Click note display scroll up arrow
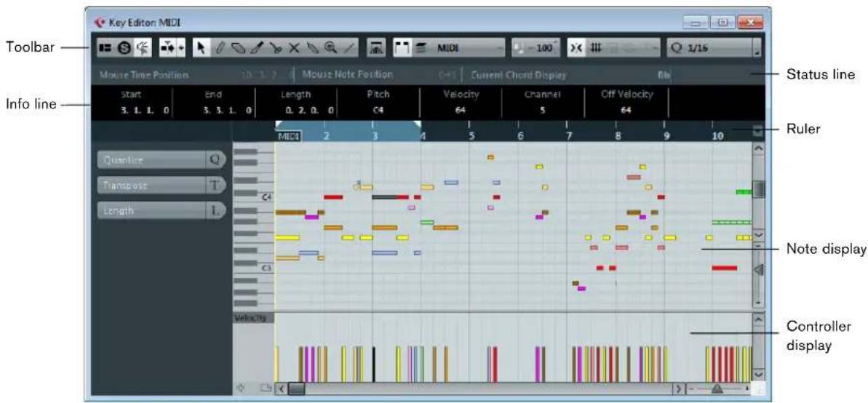Image resolution: width=868 pixels, height=403 pixels. [x=758, y=149]
